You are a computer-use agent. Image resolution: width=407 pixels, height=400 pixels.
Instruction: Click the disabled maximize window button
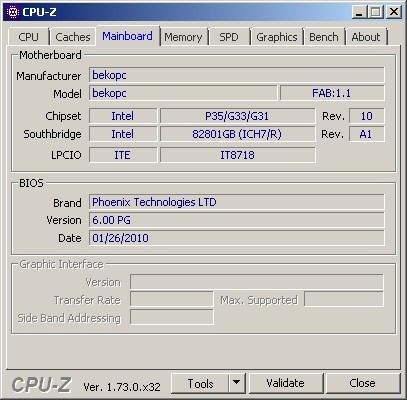[x=376, y=12]
